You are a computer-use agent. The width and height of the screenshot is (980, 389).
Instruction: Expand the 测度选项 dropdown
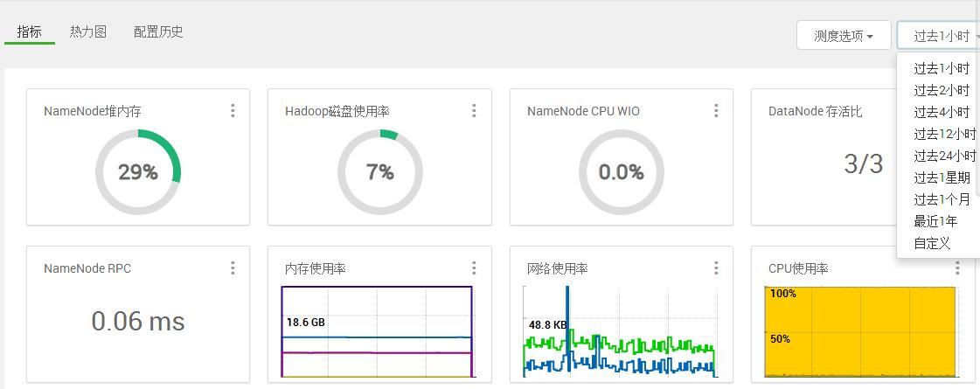844,36
